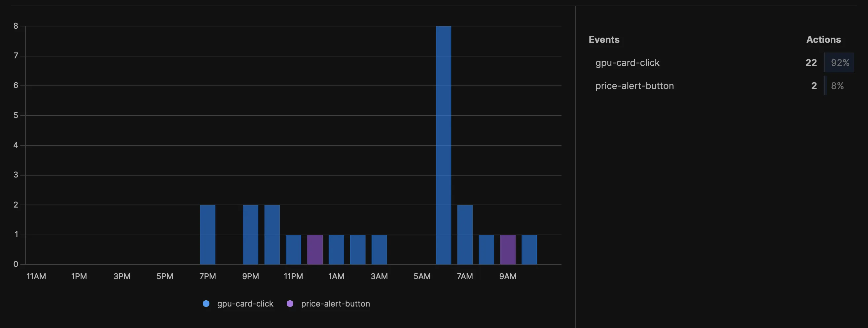Click the 8% badge for price-alert-button
The height and width of the screenshot is (328, 868).
click(837, 86)
